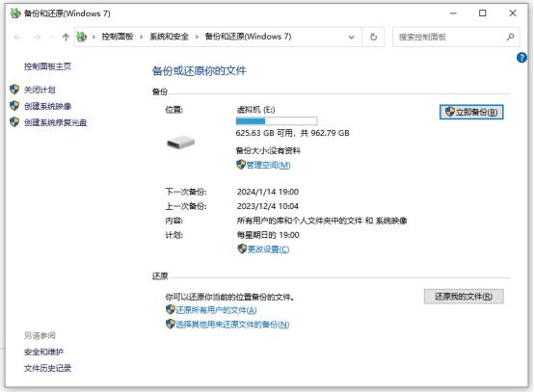Image resolution: width=534 pixels, height=392 pixels.
Task: Click the content text 所有用户的库和个人文件夹中的文件 和 系统映像
Action: point(322,221)
